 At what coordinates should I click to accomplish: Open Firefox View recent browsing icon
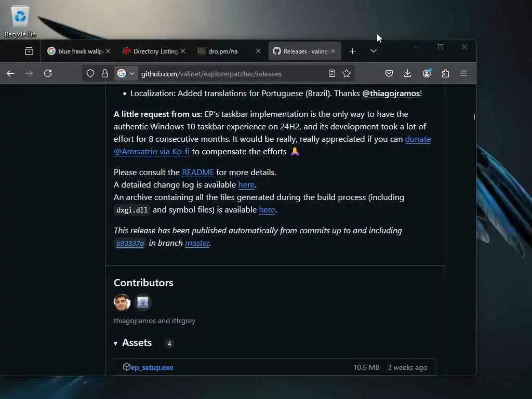[x=29, y=51]
